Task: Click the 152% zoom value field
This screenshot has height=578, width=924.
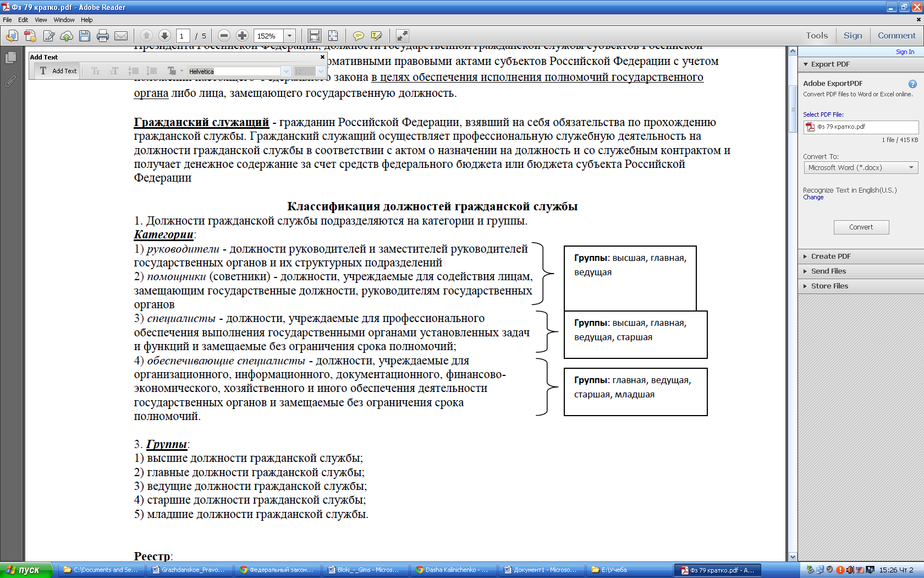Action: pos(268,36)
